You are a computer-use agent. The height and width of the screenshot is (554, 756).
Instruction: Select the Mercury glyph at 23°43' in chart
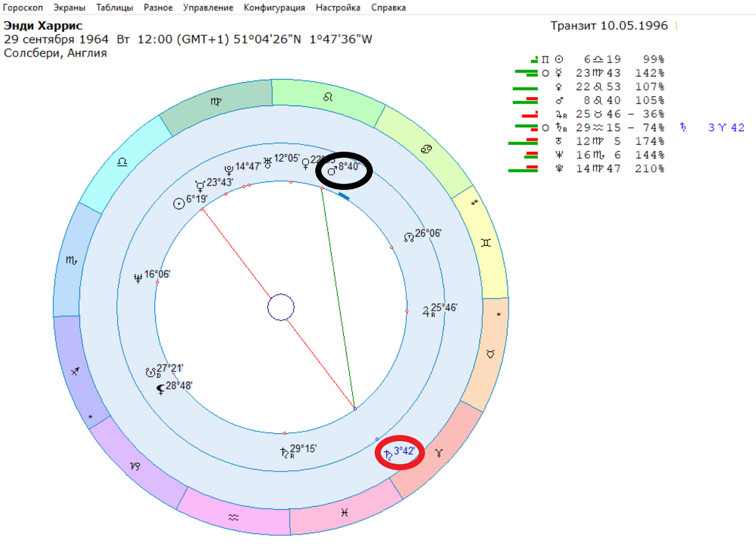click(x=200, y=185)
